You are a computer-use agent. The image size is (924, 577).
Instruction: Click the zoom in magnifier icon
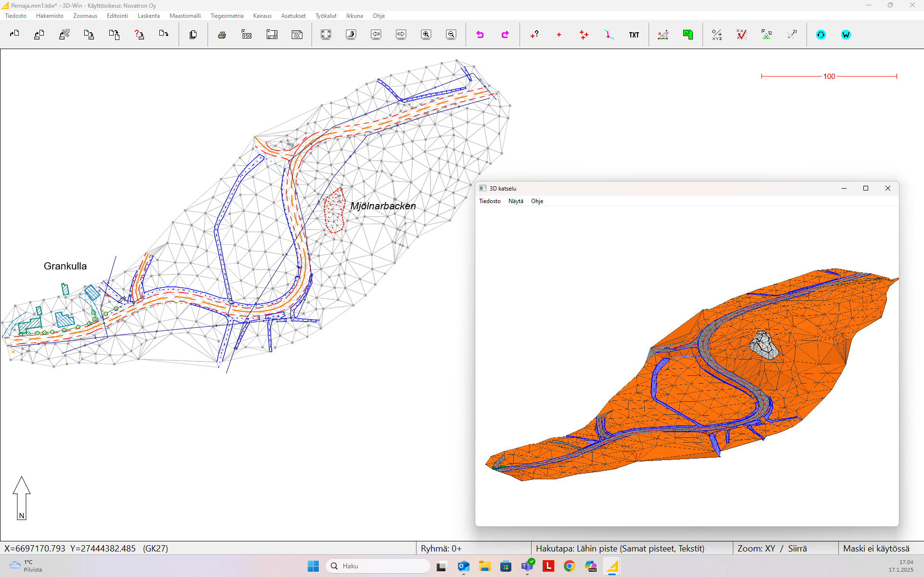[426, 35]
